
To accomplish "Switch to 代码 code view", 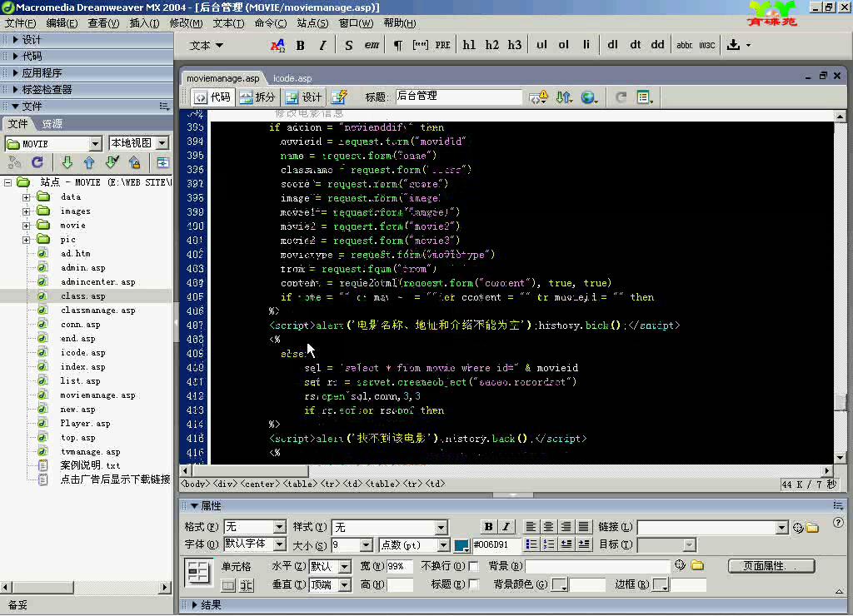I will click(x=212, y=97).
